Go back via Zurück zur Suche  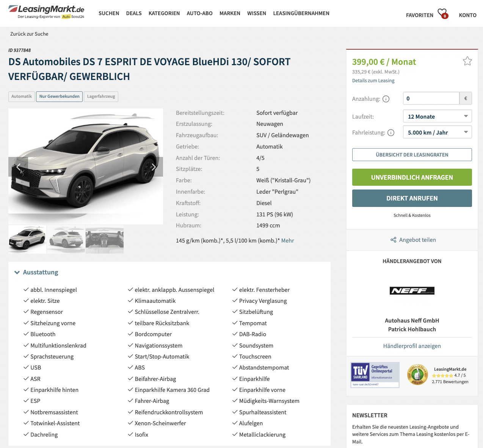coord(29,34)
